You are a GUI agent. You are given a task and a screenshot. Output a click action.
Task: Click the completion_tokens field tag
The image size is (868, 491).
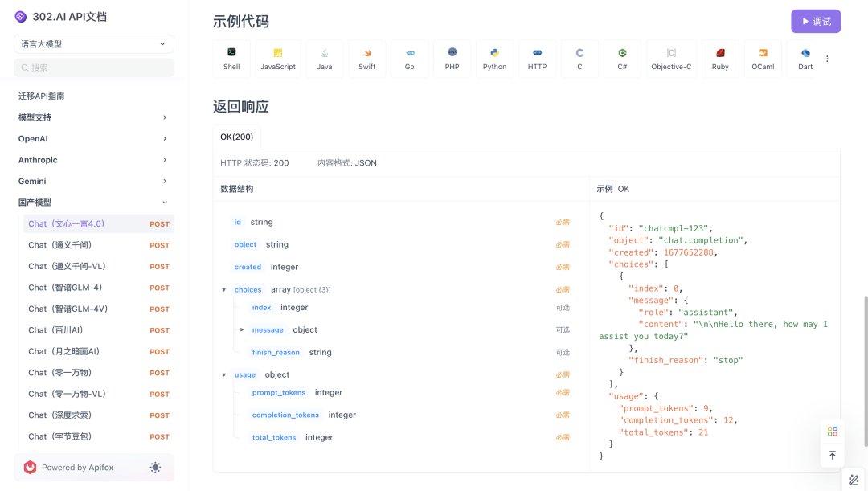(285, 415)
